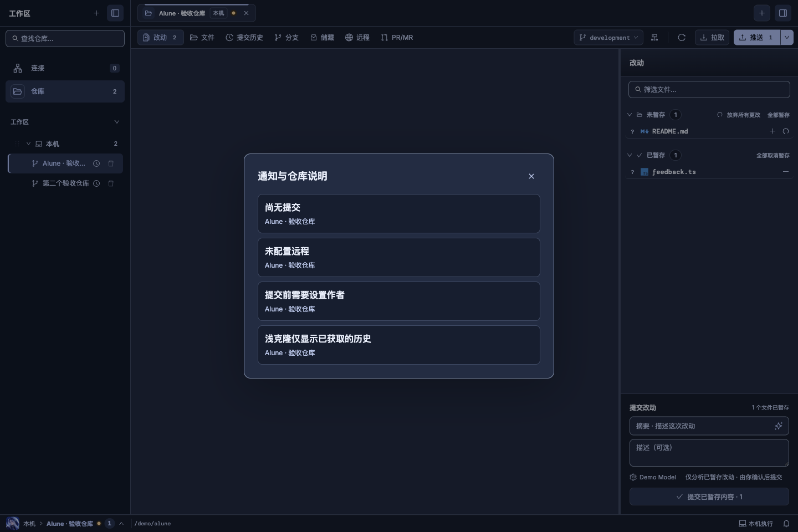The height and width of the screenshot is (532, 798).
Task: Select 仓库 in the sidebar
Action: click(x=65, y=91)
